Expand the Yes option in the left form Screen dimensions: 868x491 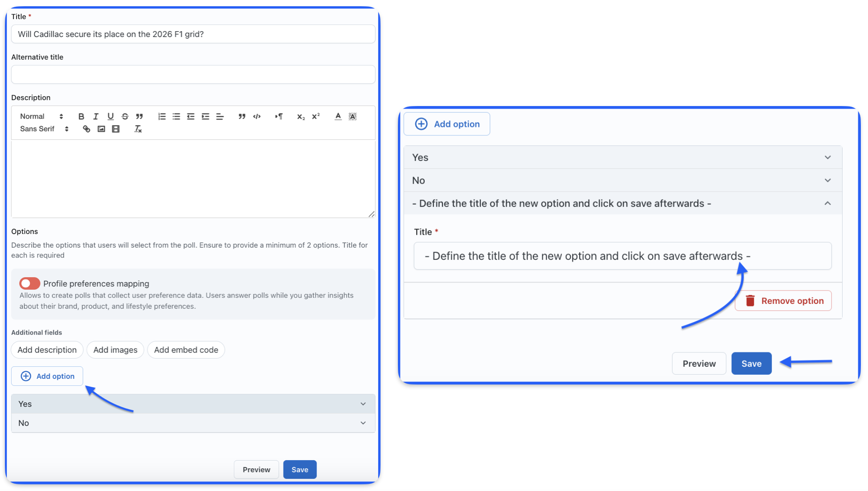click(x=363, y=404)
